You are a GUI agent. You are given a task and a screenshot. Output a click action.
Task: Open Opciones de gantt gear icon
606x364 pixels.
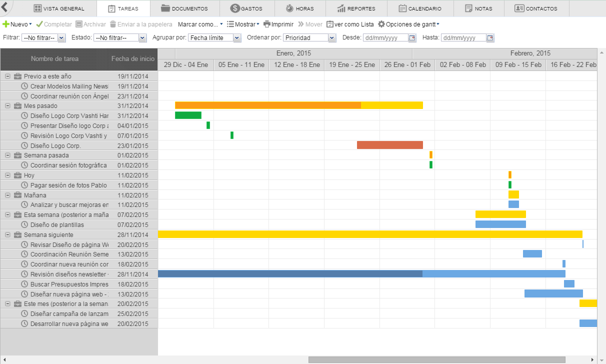[x=381, y=24]
